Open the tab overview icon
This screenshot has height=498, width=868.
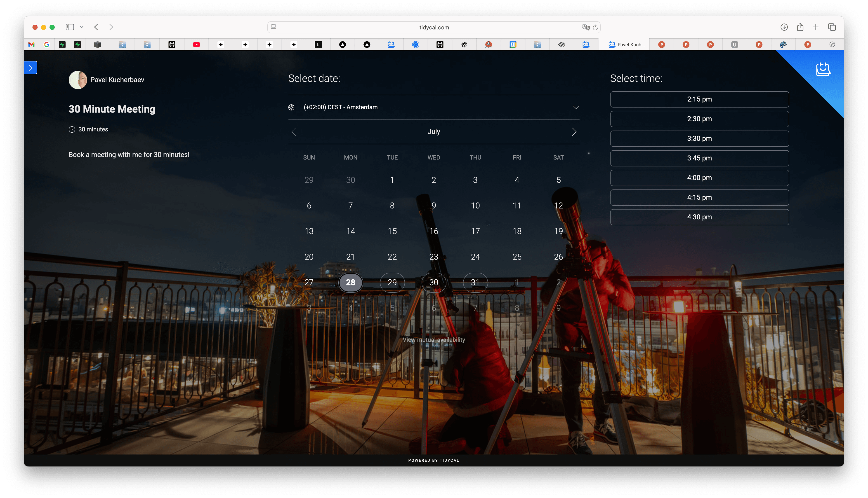pyautogui.click(x=832, y=27)
